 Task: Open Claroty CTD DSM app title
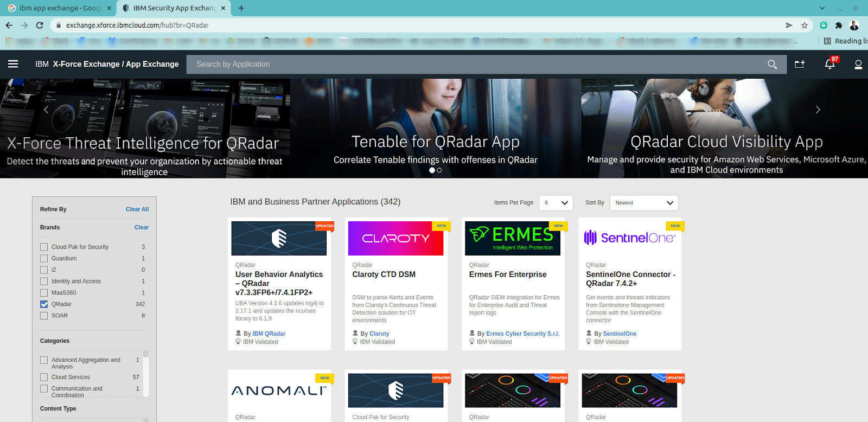384,274
